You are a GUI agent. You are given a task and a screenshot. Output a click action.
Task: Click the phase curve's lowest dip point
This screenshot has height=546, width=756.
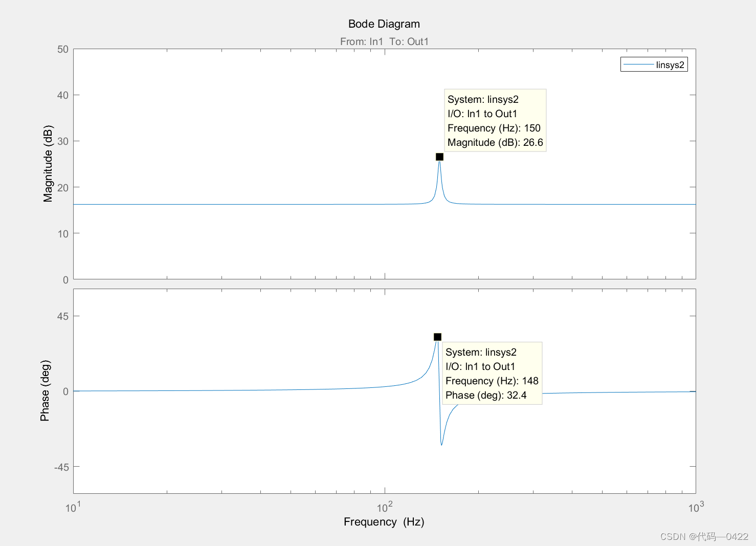[441, 445]
